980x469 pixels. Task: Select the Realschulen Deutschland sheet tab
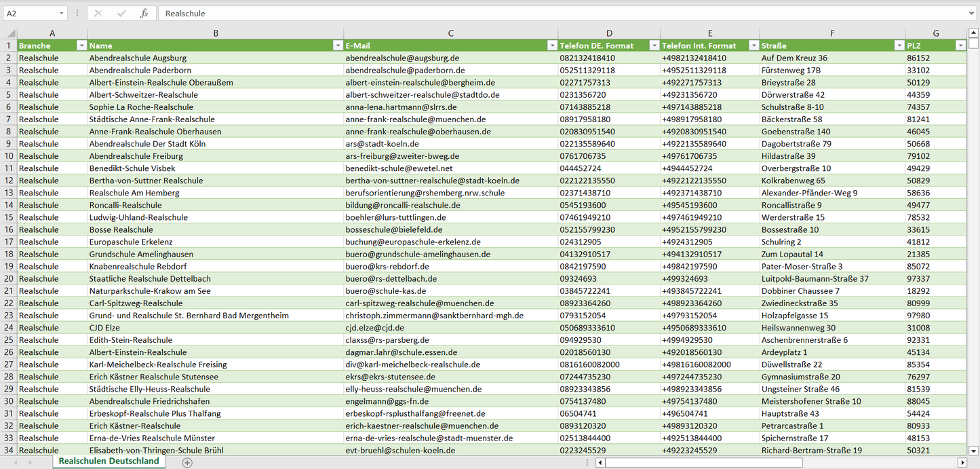109,462
